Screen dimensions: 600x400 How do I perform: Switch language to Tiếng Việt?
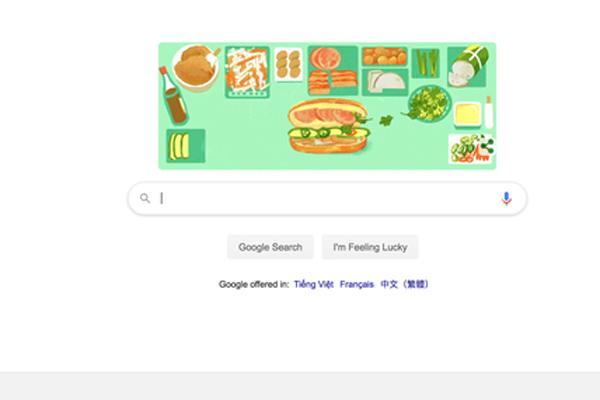pyautogui.click(x=314, y=284)
